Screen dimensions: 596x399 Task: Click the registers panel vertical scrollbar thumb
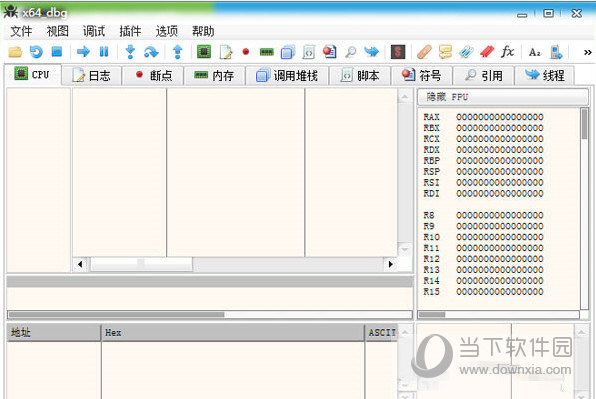click(x=584, y=124)
